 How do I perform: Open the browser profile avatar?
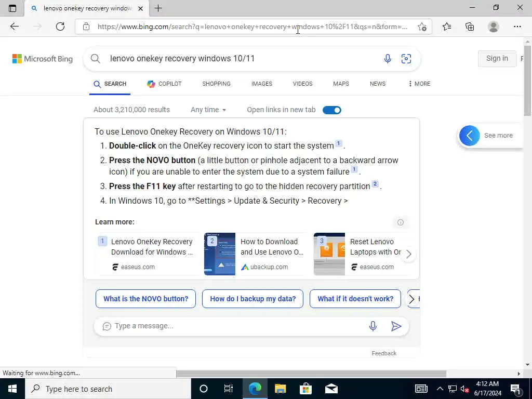pos(494,26)
